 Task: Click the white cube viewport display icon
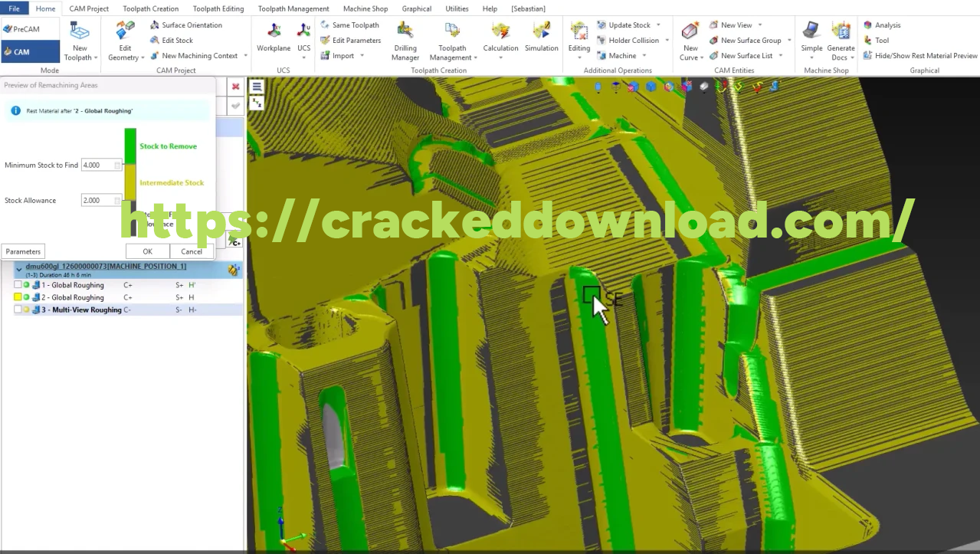pos(704,87)
